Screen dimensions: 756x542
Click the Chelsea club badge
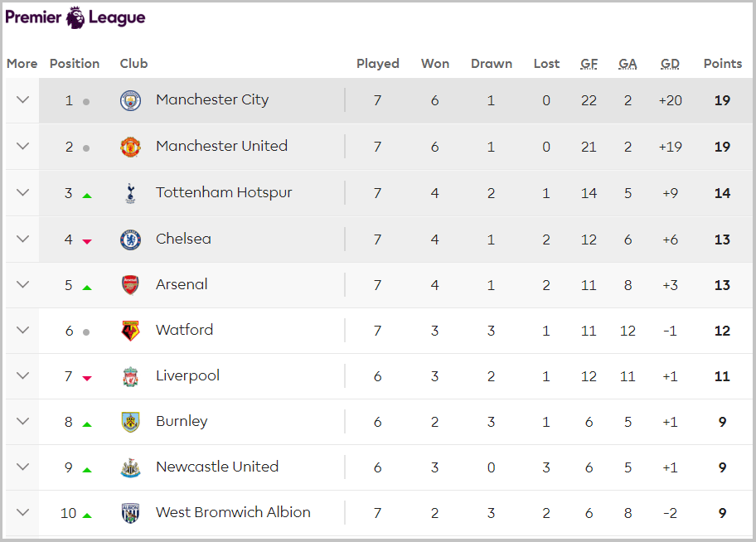click(130, 240)
